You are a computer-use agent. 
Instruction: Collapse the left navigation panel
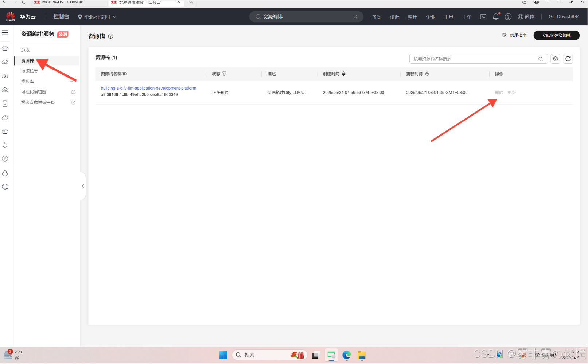83,186
